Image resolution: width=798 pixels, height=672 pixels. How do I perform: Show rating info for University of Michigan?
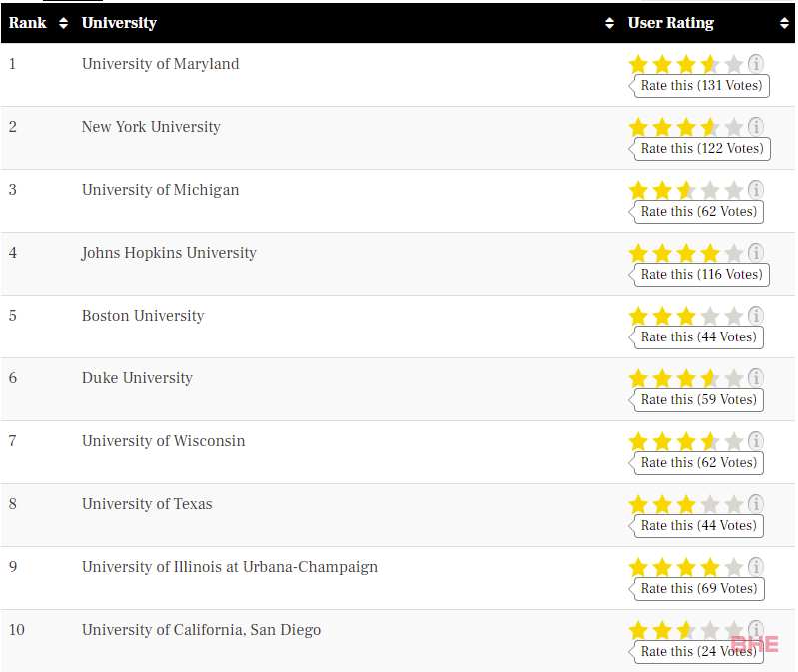pos(756,190)
